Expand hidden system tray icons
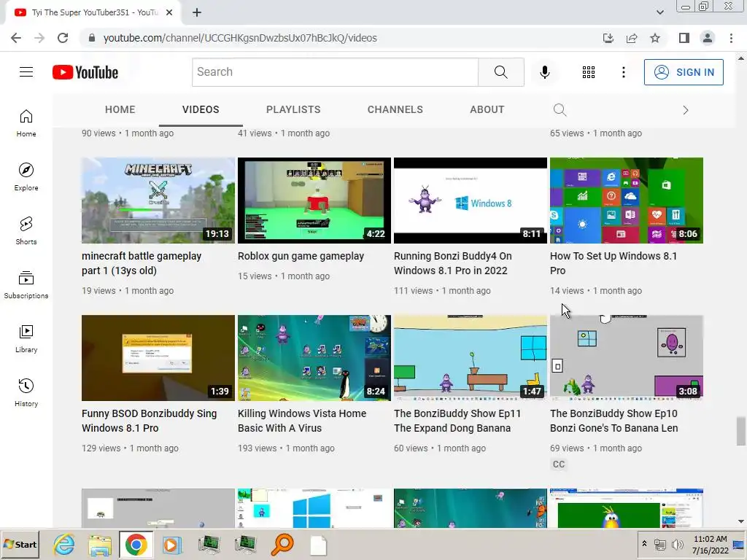747x560 pixels. tap(644, 544)
